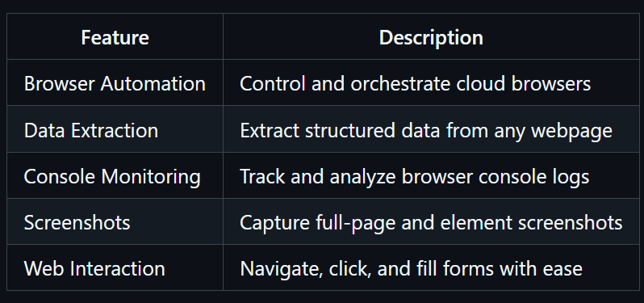Select the Screenshots feature cell
644x303 pixels.
[x=115, y=221]
